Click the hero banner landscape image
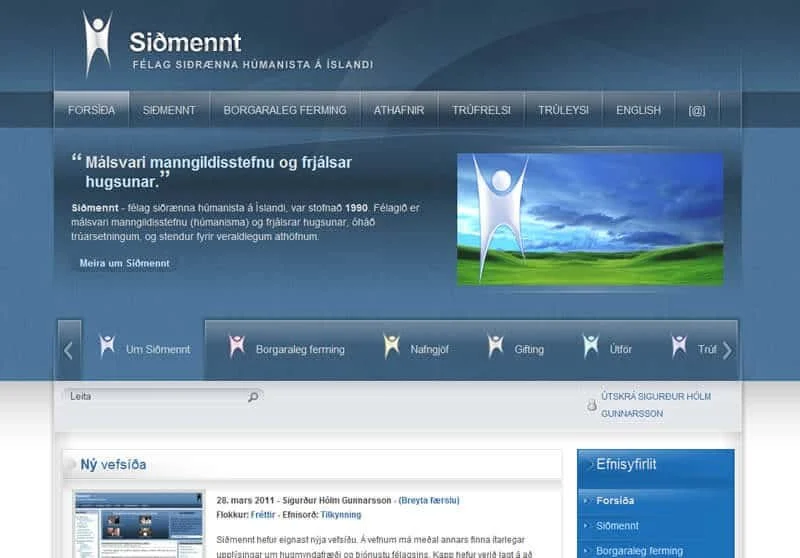The image size is (800, 558). 590,219
